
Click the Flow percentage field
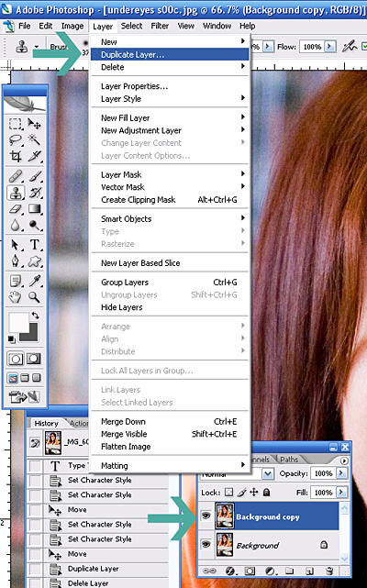pos(312,47)
